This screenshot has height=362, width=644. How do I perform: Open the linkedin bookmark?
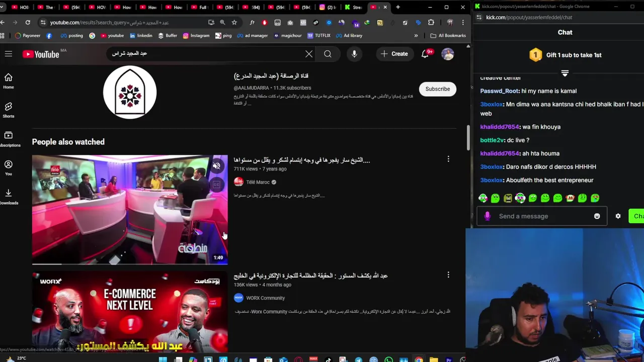[141, 36]
